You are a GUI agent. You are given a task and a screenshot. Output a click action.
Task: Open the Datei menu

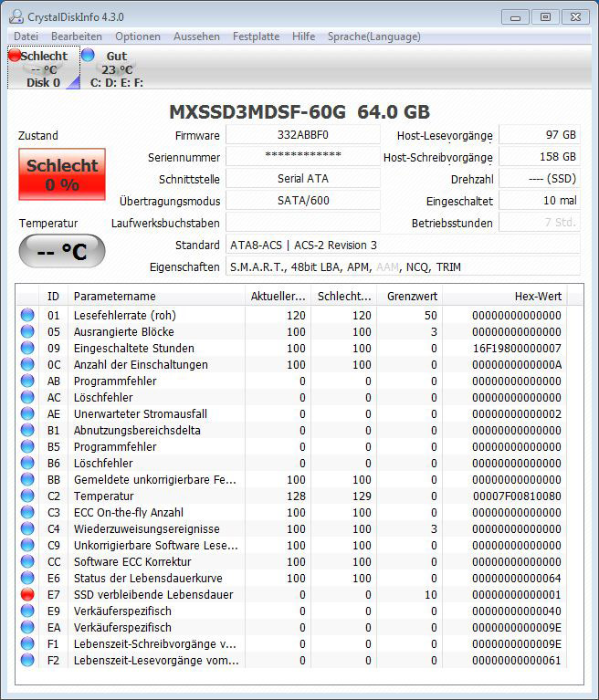[26, 37]
